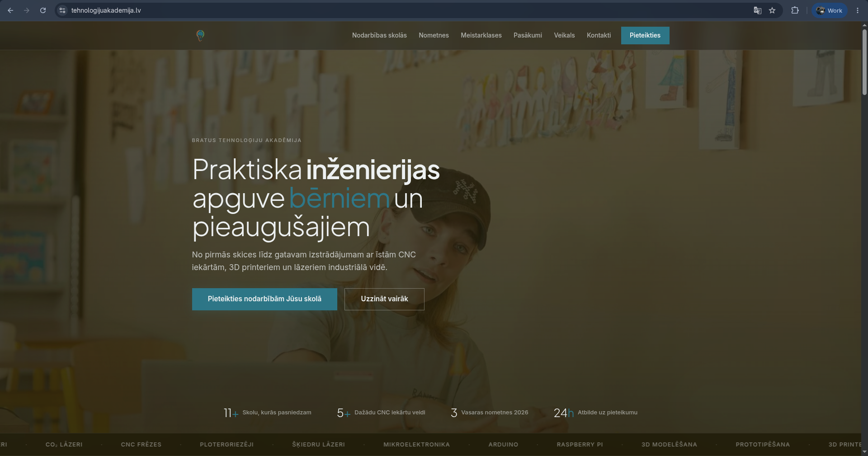Open Nodarbības skolās menu item
868x456 pixels.
click(379, 35)
